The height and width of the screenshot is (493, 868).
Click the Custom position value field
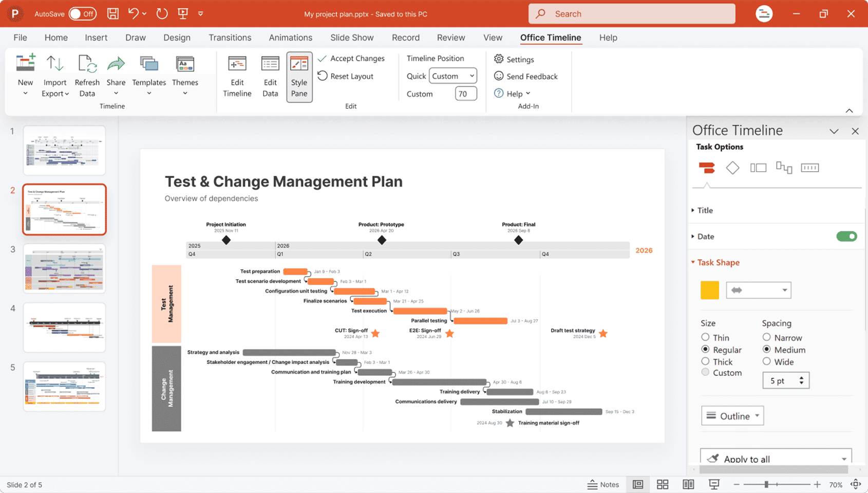(465, 94)
